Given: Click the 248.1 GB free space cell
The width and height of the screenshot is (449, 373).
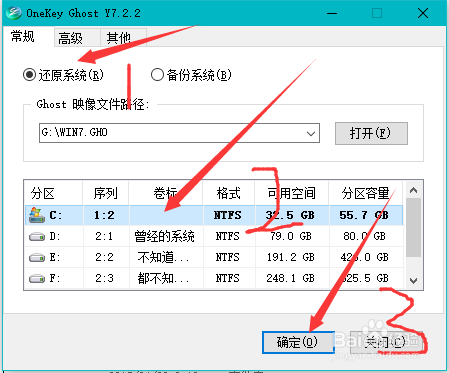Looking at the screenshot, I should tap(291, 278).
